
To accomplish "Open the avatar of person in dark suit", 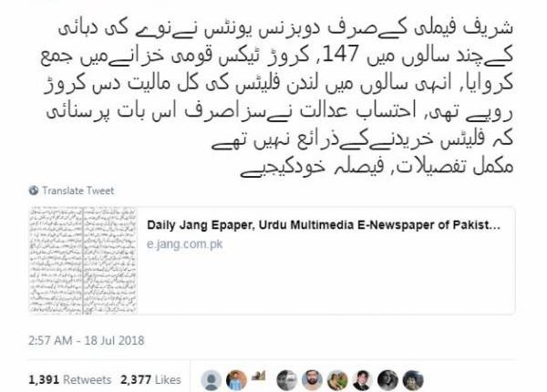I will (363, 380).
